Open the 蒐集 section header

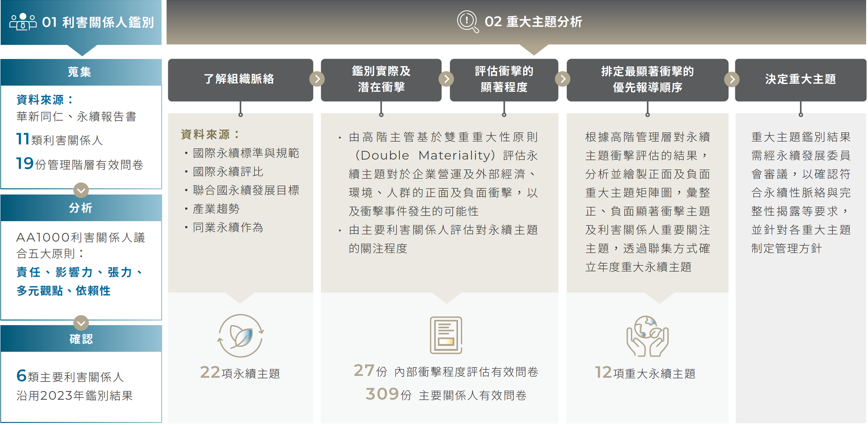[x=81, y=72]
